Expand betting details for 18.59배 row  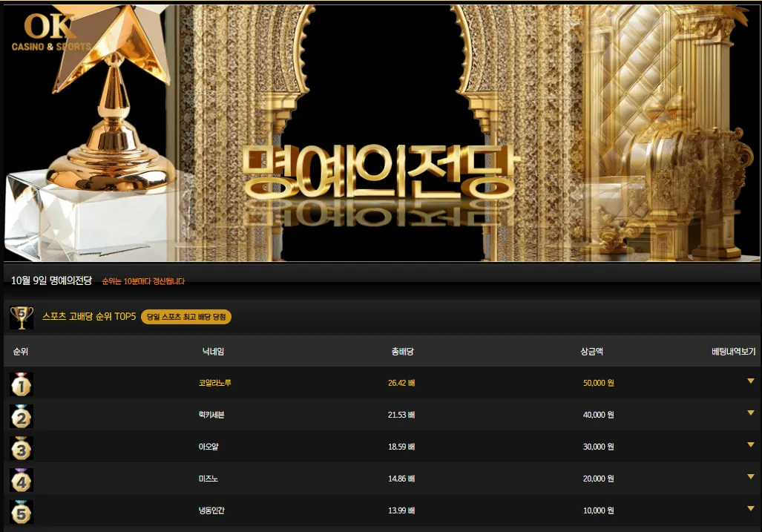pyautogui.click(x=750, y=444)
